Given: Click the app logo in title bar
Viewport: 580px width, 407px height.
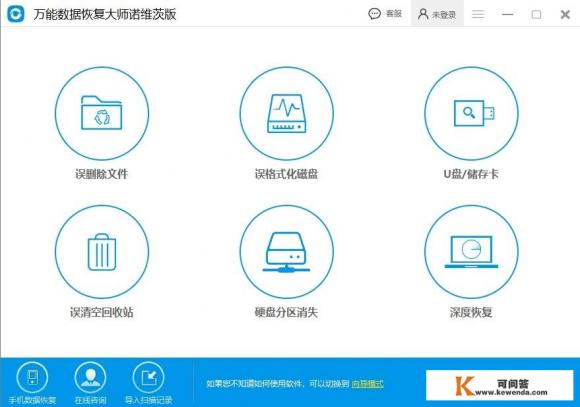Looking at the screenshot, I should pos(16,14).
